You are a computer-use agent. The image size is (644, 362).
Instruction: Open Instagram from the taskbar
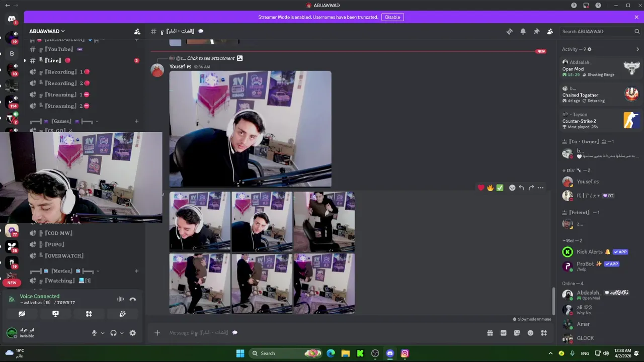coord(405,353)
